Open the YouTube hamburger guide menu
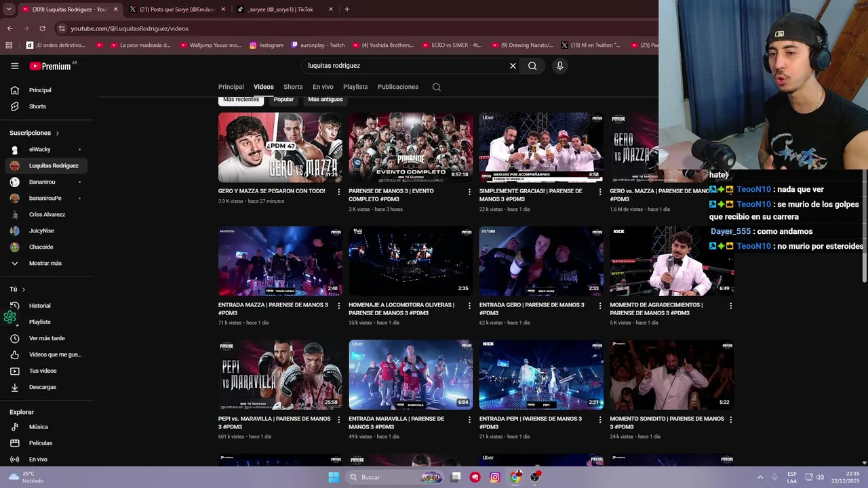 click(x=14, y=66)
